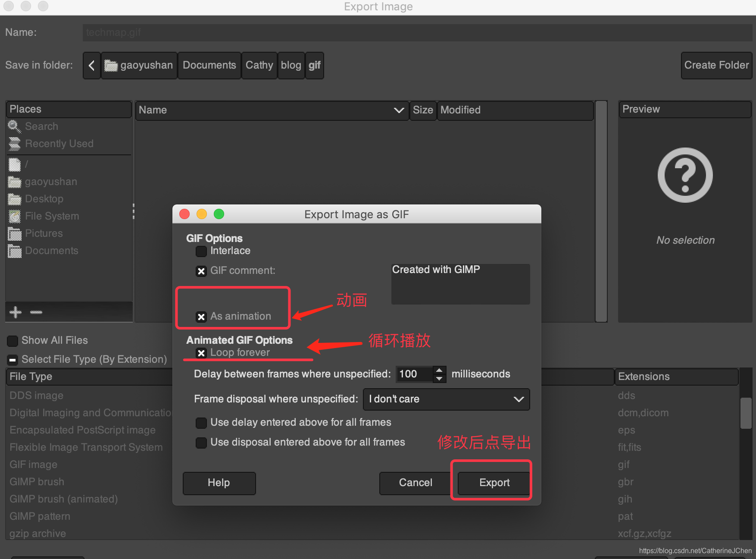Image resolution: width=756 pixels, height=559 pixels.
Task: Click the Pictures folder icon in Places
Action: (x=14, y=233)
